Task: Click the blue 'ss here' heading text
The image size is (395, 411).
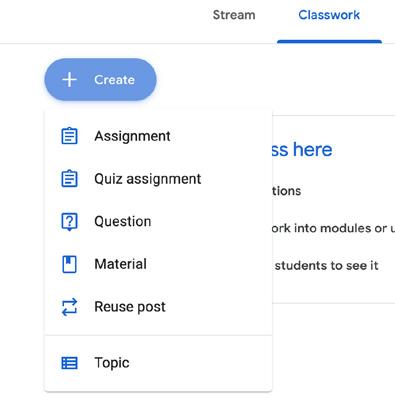Action: pyautogui.click(x=302, y=149)
